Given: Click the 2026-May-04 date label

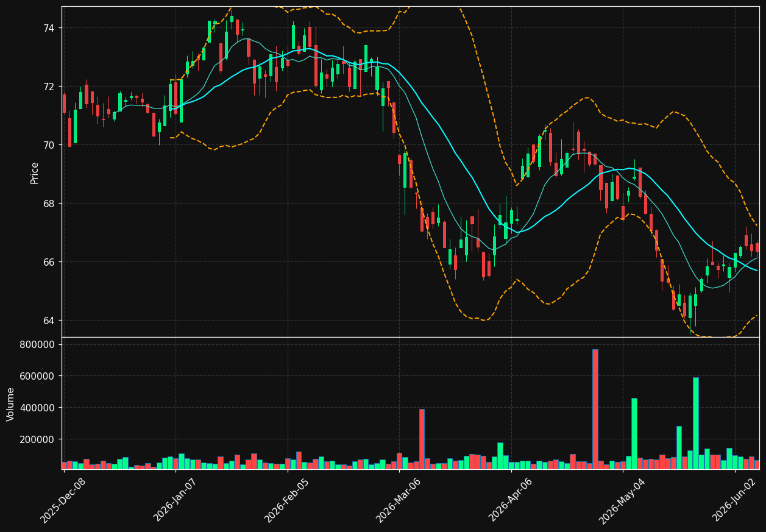Looking at the screenshot, I should (622, 500).
